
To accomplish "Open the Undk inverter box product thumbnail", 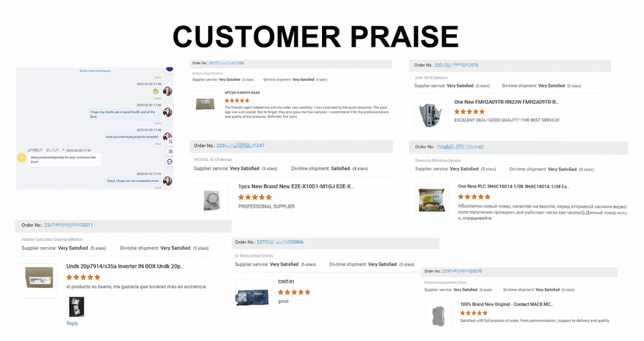I will pos(39,277).
